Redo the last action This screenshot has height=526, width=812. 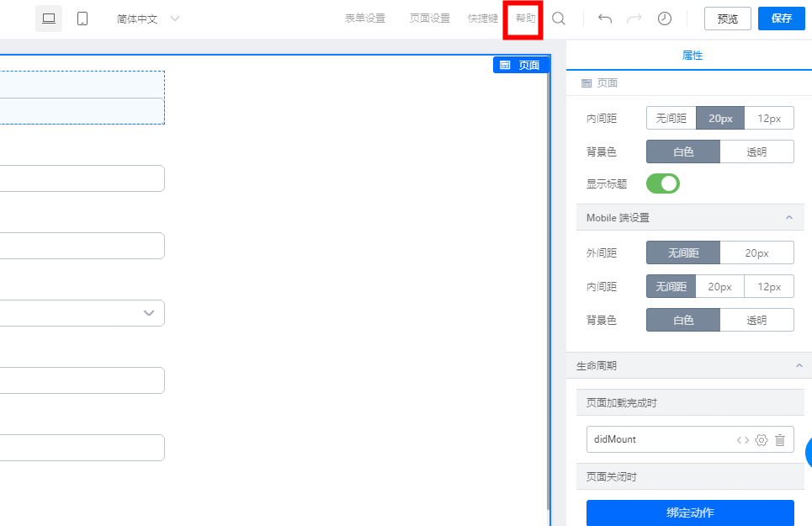[x=634, y=19]
